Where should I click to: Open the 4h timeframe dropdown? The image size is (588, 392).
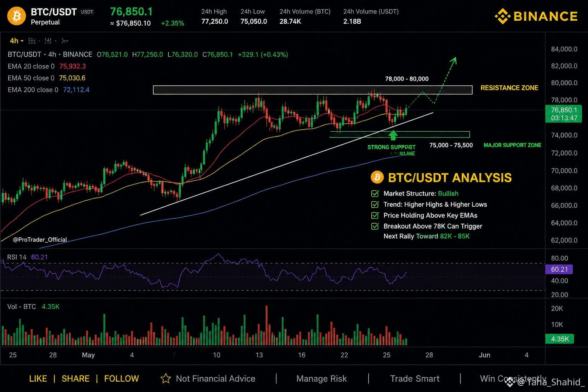click(16, 41)
